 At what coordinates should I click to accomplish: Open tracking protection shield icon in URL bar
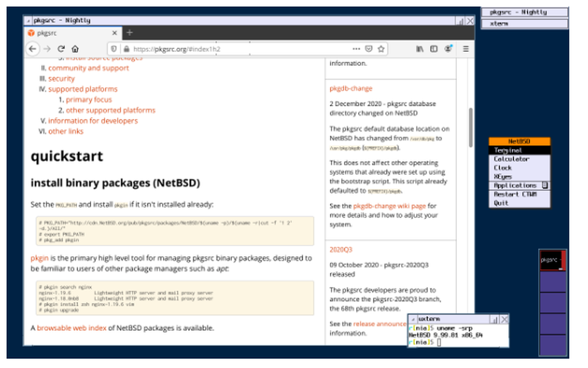pos(114,49)
